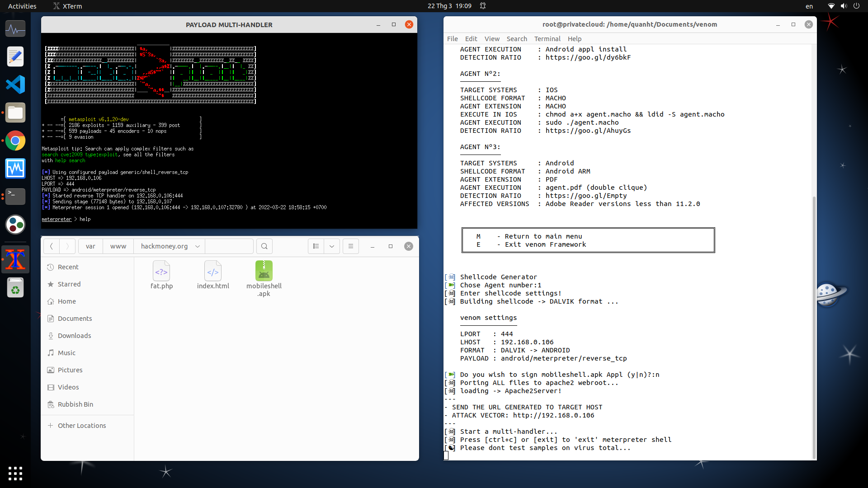Open the Files app in the dock
Image resolution: width=868 pixels, height=488 pixels.
pyautogui.click(x=15, y=113)
